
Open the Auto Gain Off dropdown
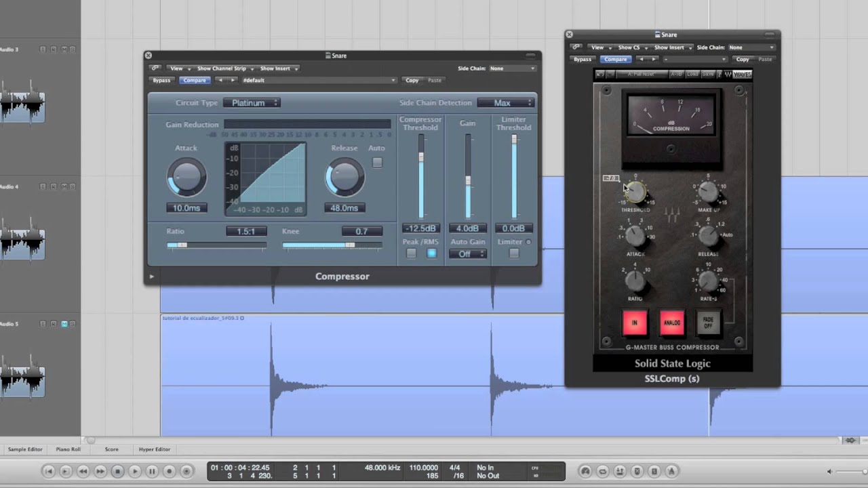coord(468,254)
